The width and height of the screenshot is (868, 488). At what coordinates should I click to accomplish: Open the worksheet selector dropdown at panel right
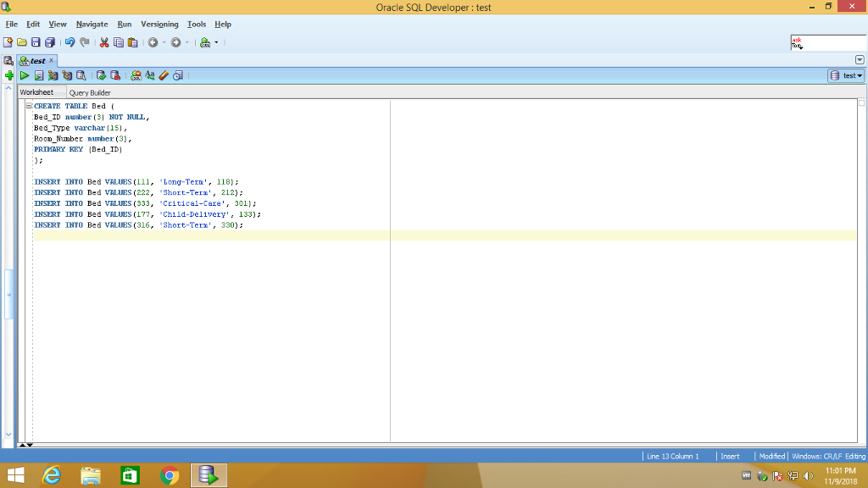860,59
